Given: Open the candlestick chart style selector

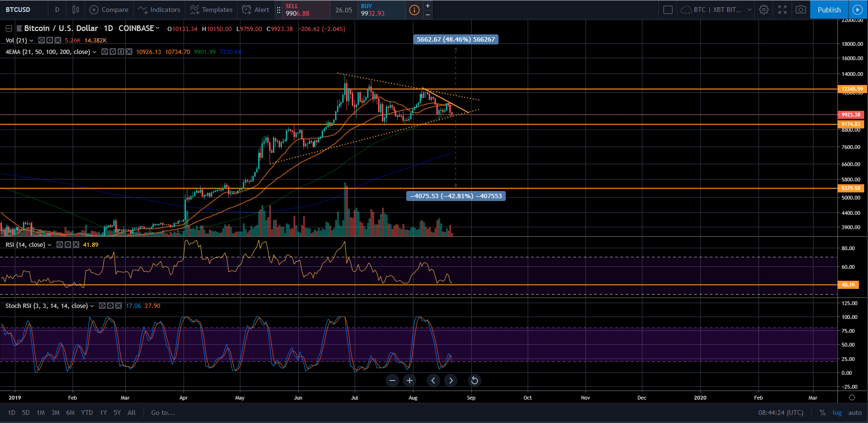Looking at the screenshot, I should pos(76,10).
